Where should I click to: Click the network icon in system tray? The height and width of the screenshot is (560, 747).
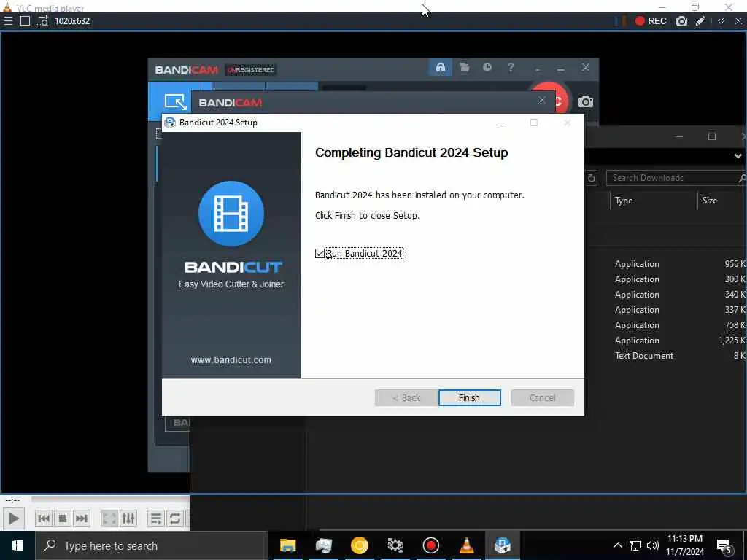[635, 545]
